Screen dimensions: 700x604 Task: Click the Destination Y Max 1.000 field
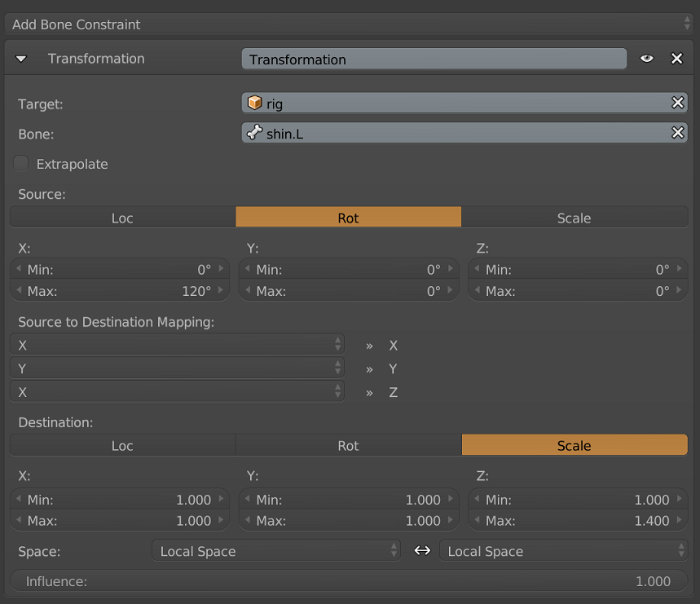coord(349,521)
